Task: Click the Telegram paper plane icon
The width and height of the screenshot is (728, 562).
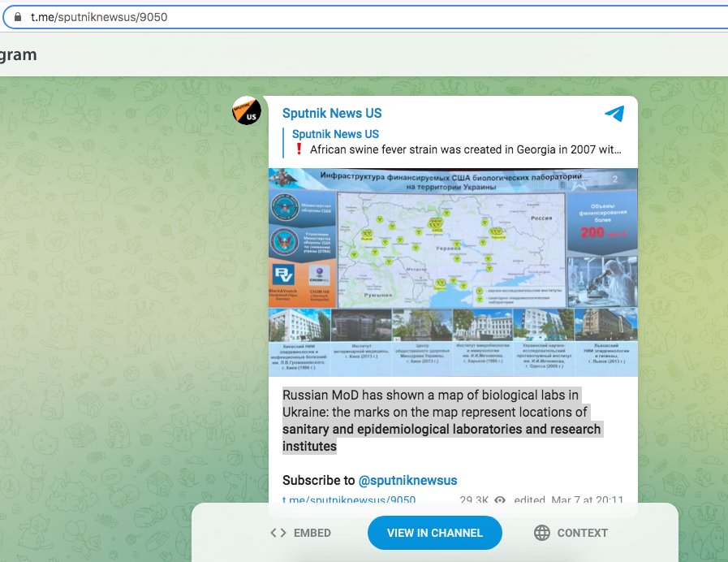Action: pyautogui.click(x=614, y=114)
